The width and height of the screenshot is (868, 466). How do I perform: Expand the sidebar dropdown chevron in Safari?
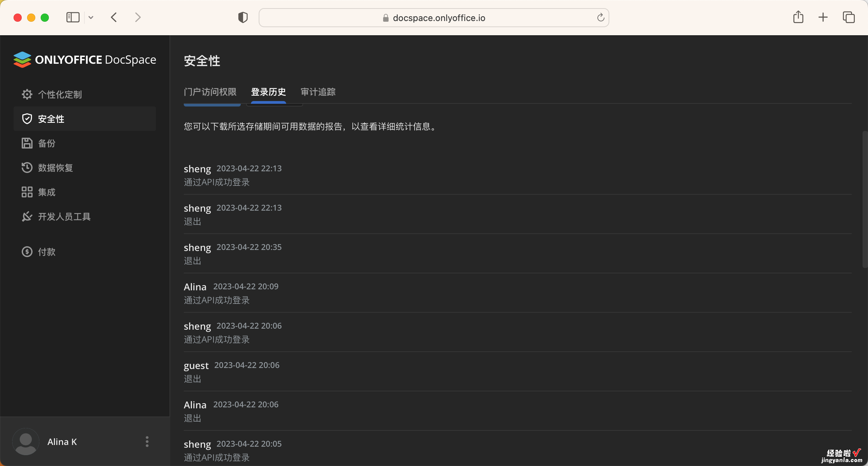(91, 17)
